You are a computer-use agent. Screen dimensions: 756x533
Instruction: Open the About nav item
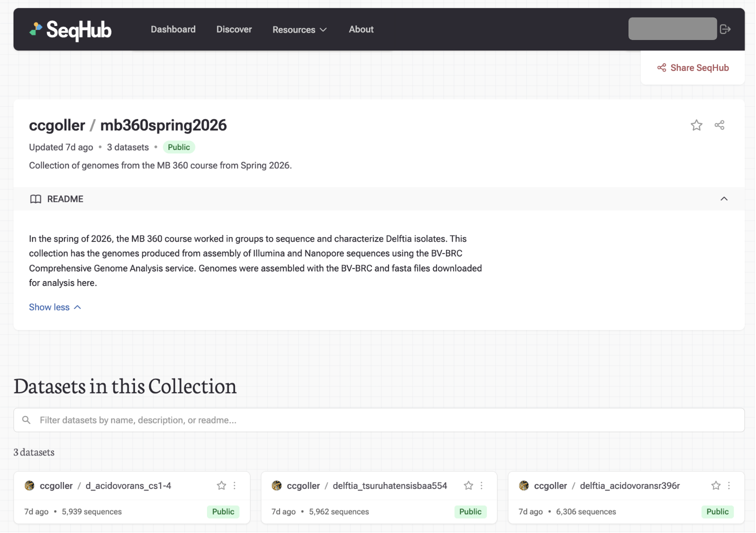361,29
